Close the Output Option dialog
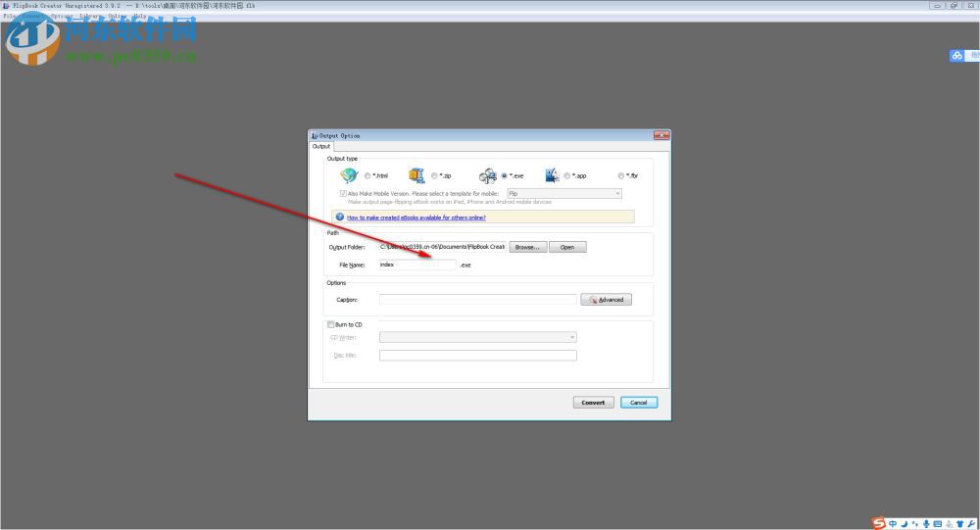This screenshot has width=980, height=530. (x=661, y=135)
